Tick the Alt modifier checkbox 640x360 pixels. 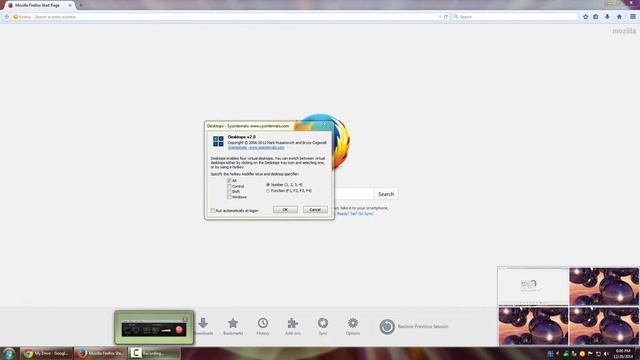point(229,180)
